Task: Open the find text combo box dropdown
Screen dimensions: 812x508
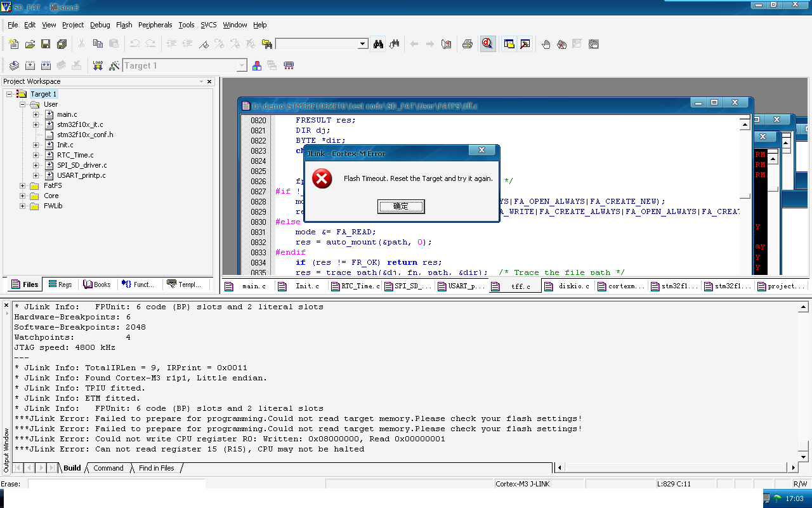Action: click(363, 44)
